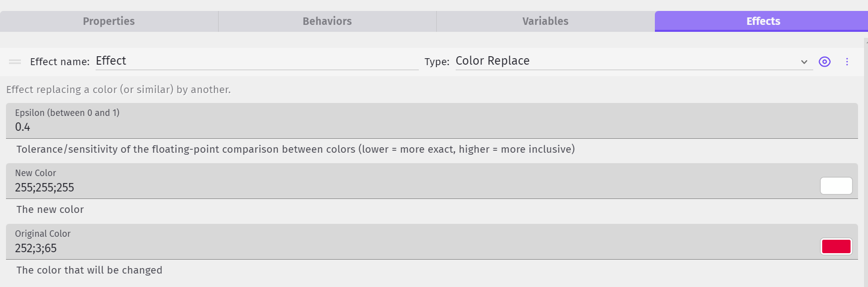Click the "Type:" label
This screenshot has width=868, height=287.
click(x=437, y=62)
